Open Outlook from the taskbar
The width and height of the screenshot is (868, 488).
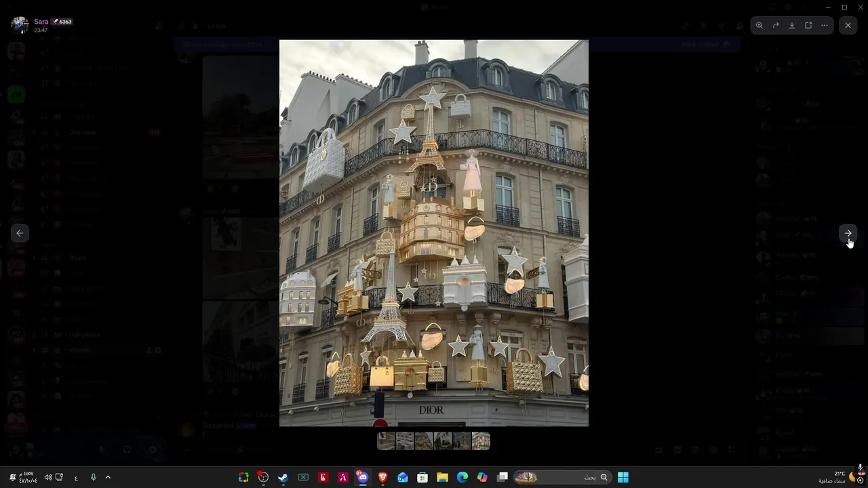[x=403, y=477]
